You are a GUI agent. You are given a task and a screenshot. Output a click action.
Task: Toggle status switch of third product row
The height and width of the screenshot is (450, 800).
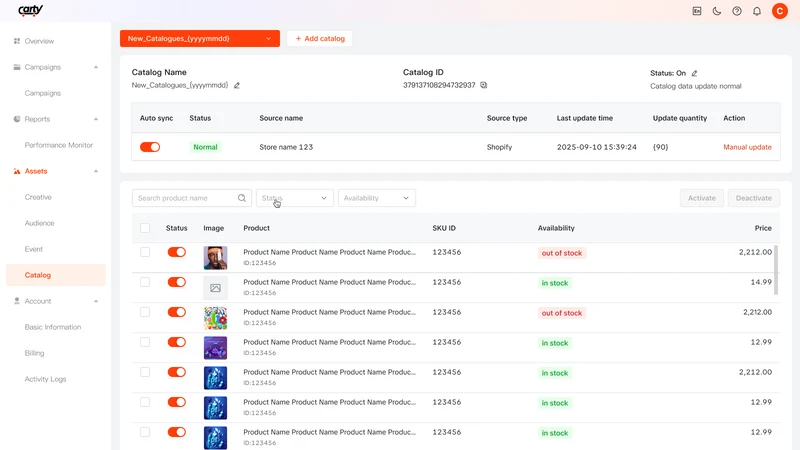pos(177,312)
